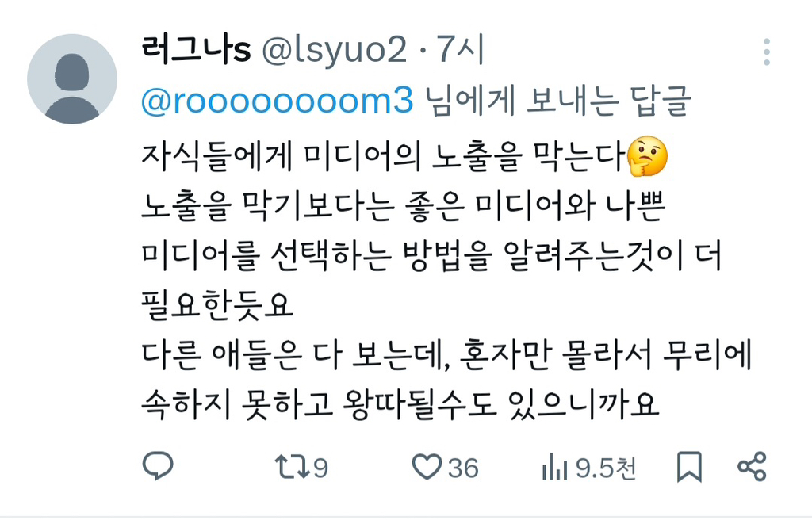The height and width of the screenshot is (520, 812).
Task: Click the like count 36
Action: click(463, 468)
